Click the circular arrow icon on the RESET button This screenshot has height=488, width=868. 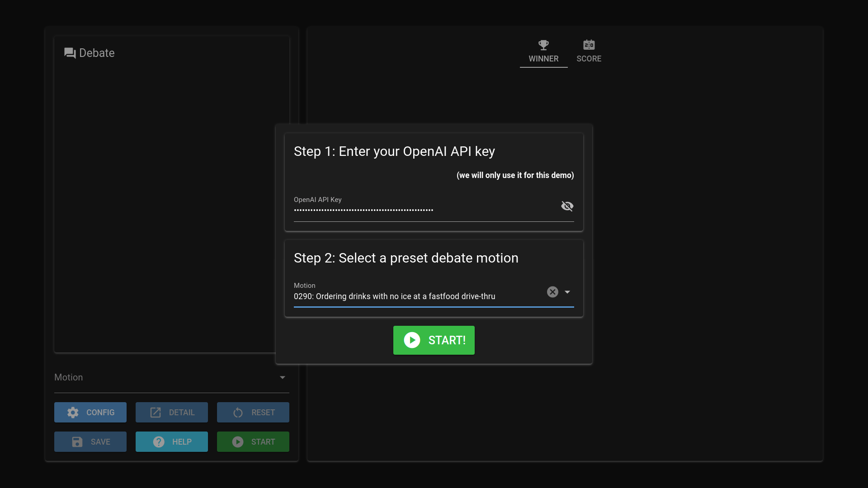(x=238, y=413)
